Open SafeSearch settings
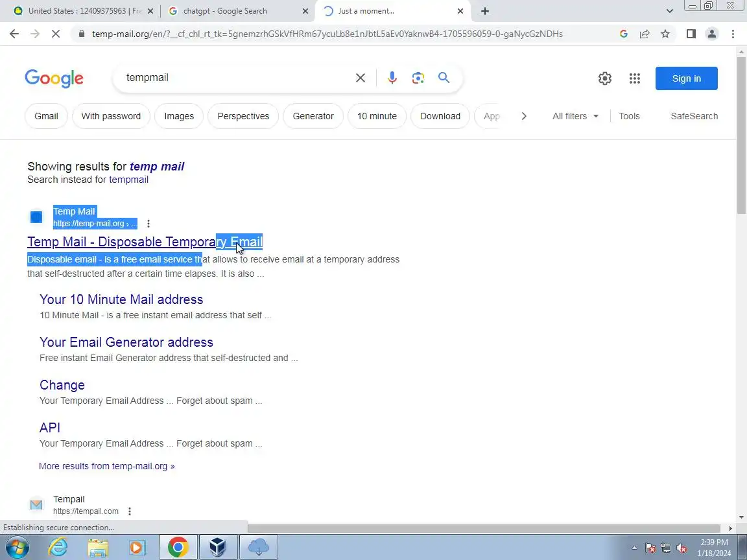Screen dimensions: 747x560 [694, 116]
